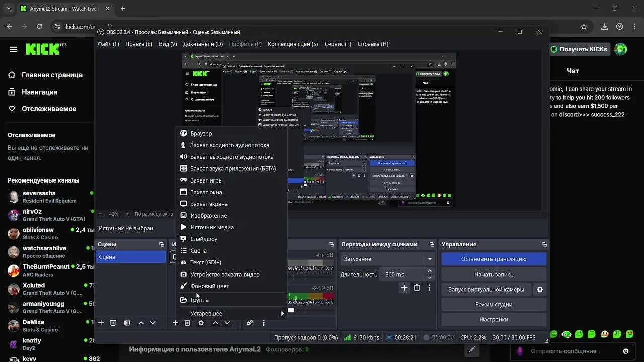Remove transition with trash icon

pyautogui.click(x=417, y=288)
